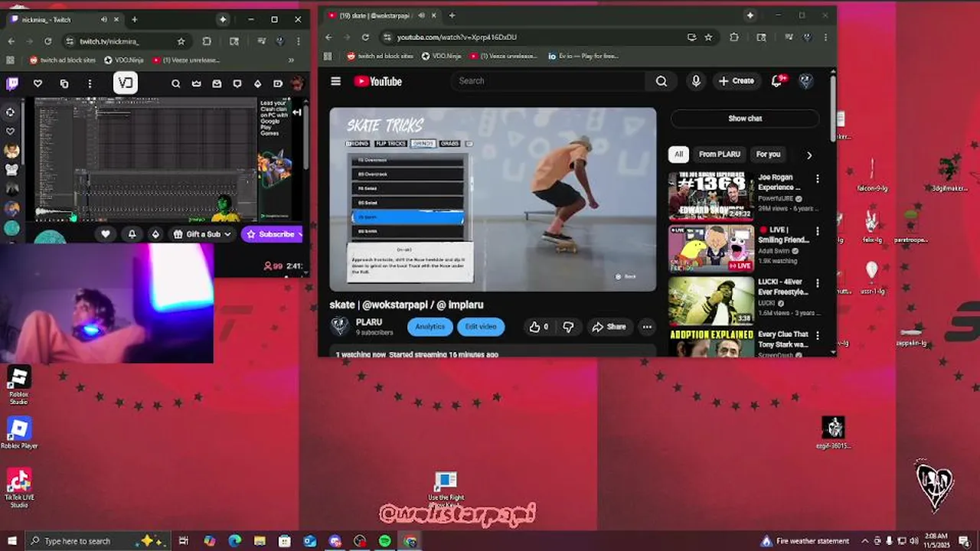Screen dimensions: 980x551
Task: Open VDO.Ninja bookmark in Twitch window
Action: pos(123,60)
